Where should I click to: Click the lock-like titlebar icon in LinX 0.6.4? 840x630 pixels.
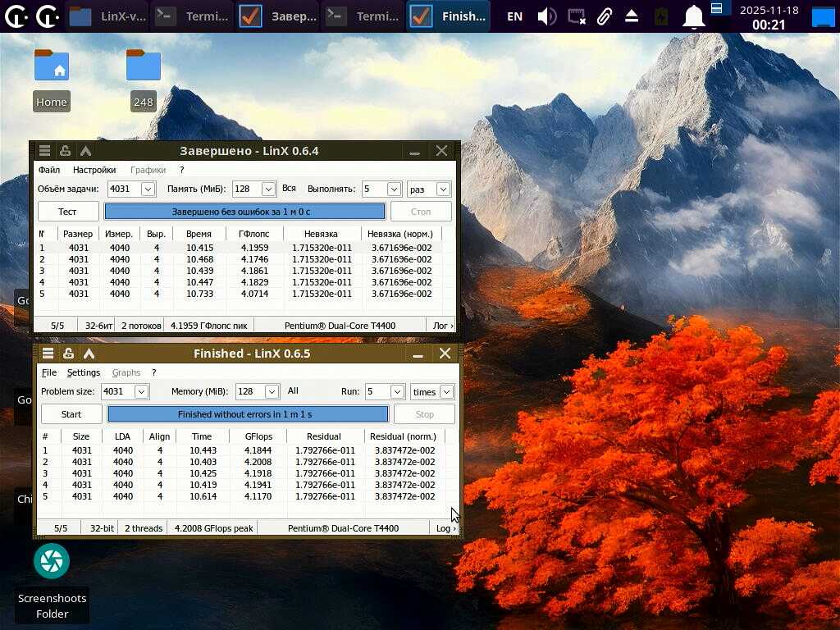point(66,151)
